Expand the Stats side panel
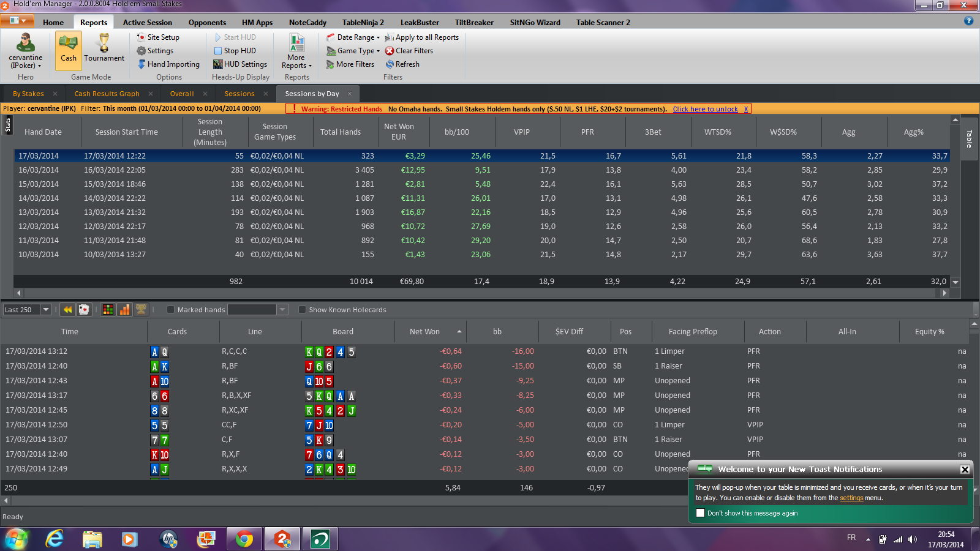980x551 pixels. tap(8, 126)
